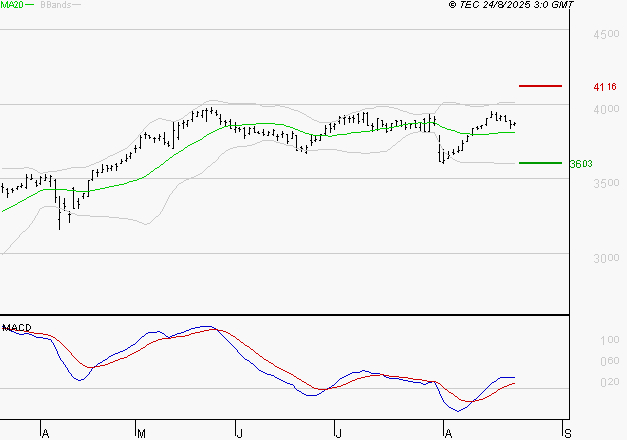Screen dimensions: 627x440
Task: Click the green support line marker
Action: tap(540, 163)
